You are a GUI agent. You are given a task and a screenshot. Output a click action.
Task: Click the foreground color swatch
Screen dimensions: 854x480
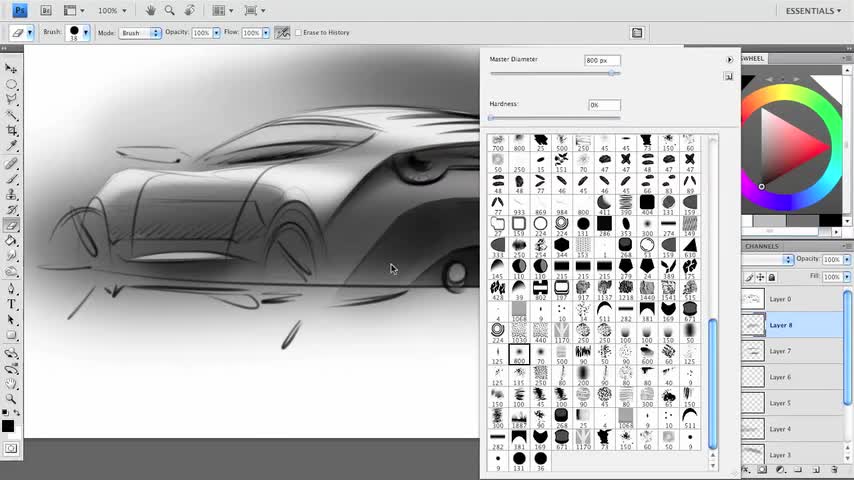tap(8, 426)
